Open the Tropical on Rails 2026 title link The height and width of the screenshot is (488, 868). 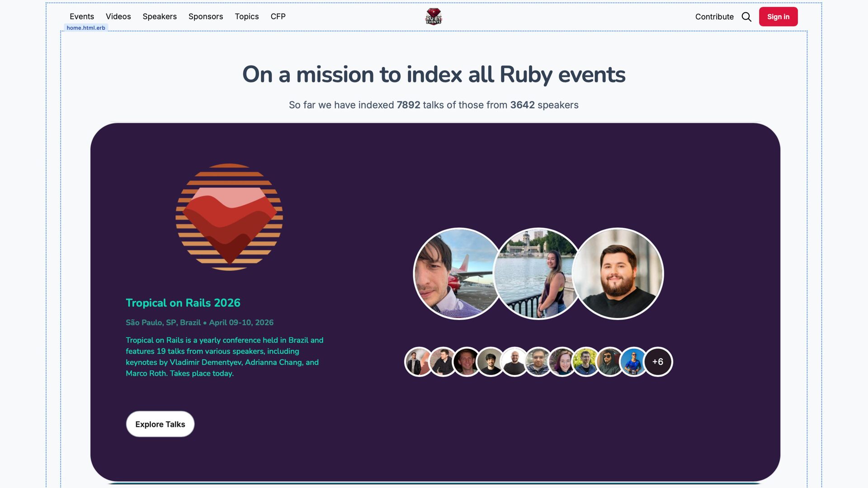click(183, 303)
